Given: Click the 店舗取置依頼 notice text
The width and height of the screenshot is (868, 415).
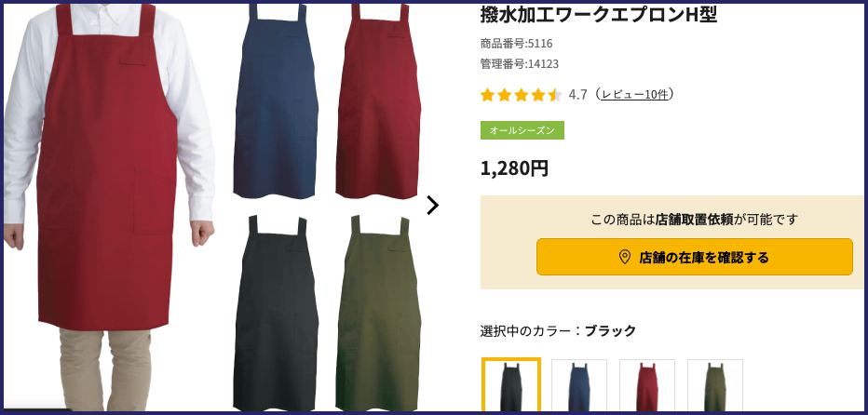Looking at the screenshot, I should pyautogui.click(x=694, y=220).
